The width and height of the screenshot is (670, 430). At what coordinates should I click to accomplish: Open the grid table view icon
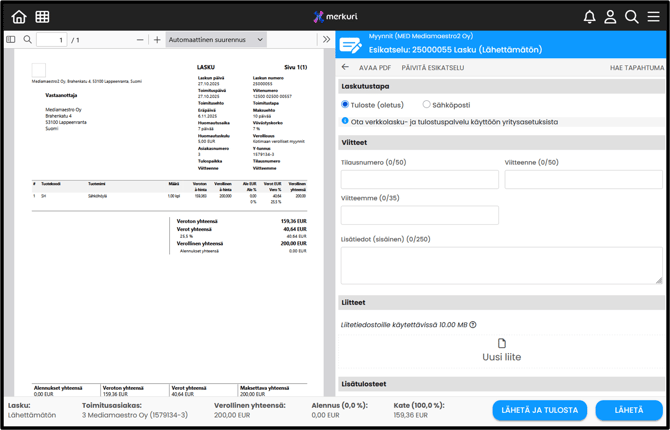[x=42, y=16]
